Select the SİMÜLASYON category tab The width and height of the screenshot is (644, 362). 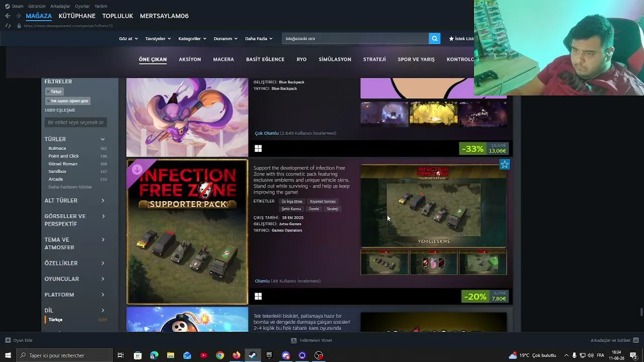[335, 59]
